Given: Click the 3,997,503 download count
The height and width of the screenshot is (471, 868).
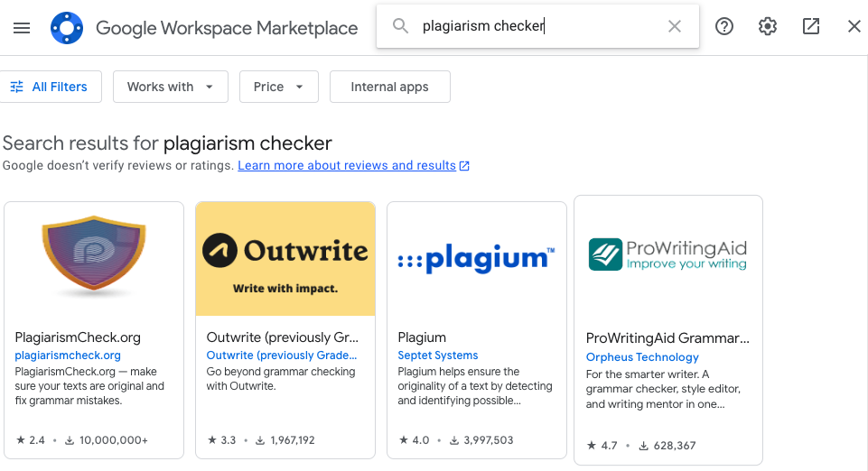Looking at the screenshot, I should [x=481, y=440].
